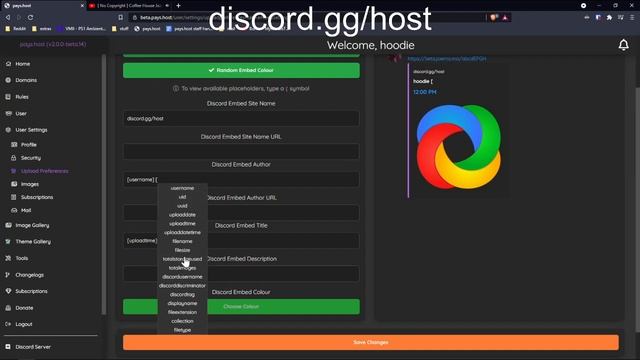Choose discordusername placeholder
This screenshot has width=640, height=360.
[x=182, y=277]
